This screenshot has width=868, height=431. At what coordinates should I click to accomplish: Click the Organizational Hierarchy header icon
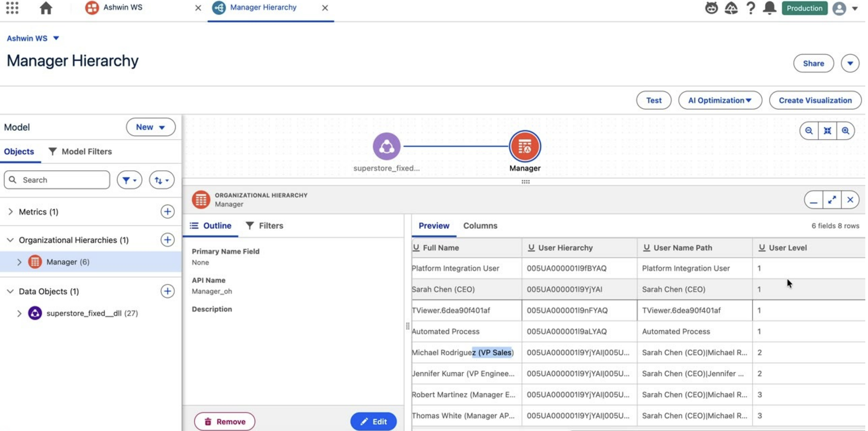(x=201, y=200)
